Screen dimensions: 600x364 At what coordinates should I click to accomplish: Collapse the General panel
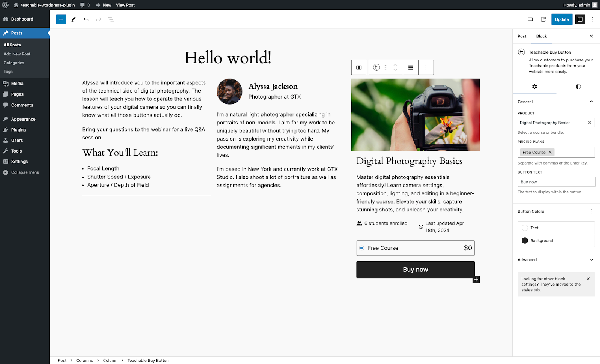pyautogui.click(x=556, y=102)
